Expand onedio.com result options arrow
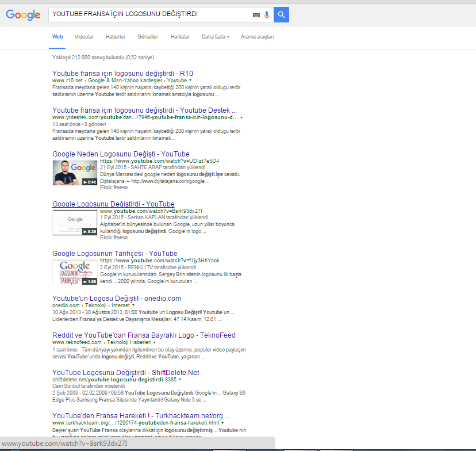Image resolution: width=476 pixels, height=451 pixels. click(x=133, y=305)
